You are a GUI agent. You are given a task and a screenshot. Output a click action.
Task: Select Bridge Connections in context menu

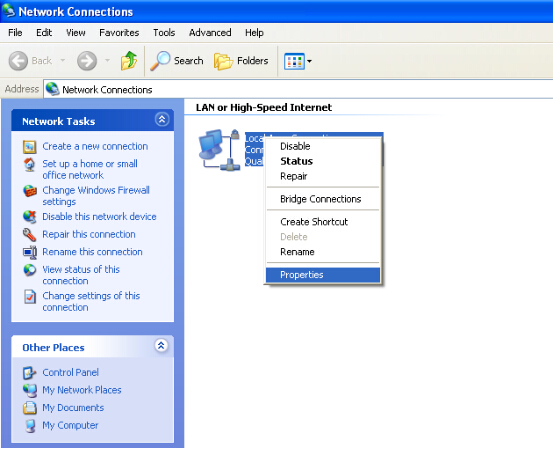point(323,199)
